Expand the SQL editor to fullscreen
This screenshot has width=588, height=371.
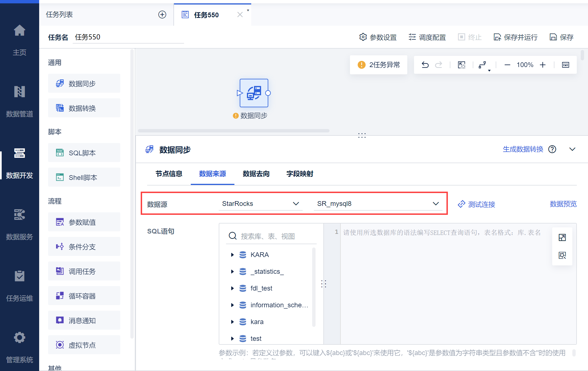click(x=562, y=237)
